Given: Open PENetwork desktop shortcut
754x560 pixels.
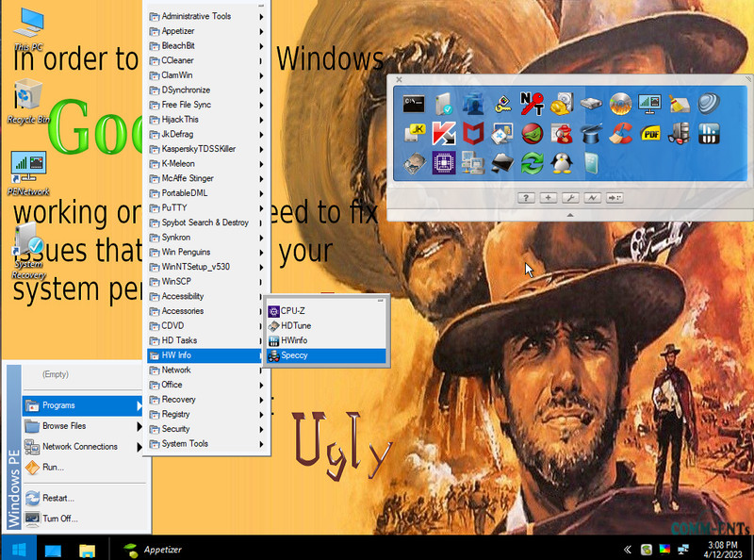Looking at the screenshot, I should 28,173.
